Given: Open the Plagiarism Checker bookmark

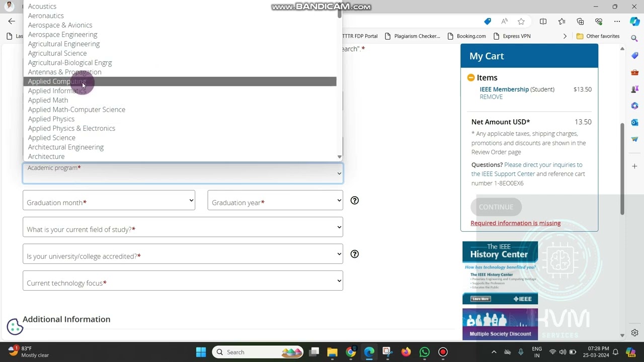Looking at the screenshot, I should click(x=412, y=36).
